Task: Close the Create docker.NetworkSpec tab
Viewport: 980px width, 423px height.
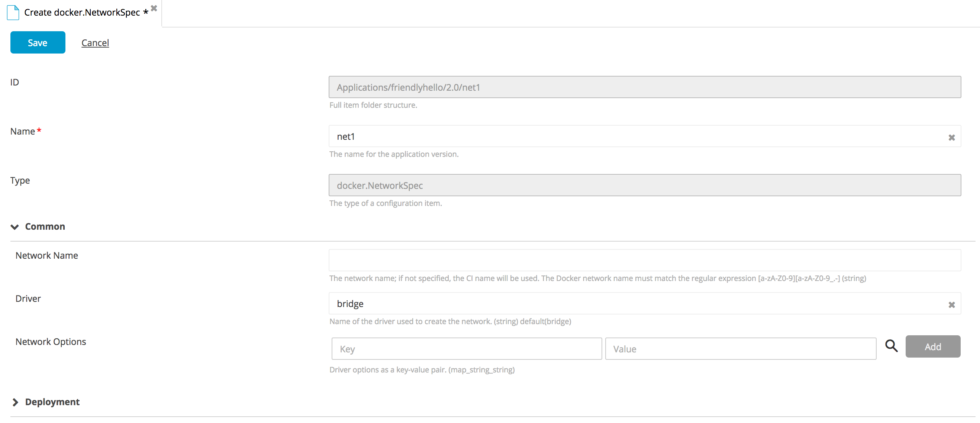Action: click(x=154, y=8)
